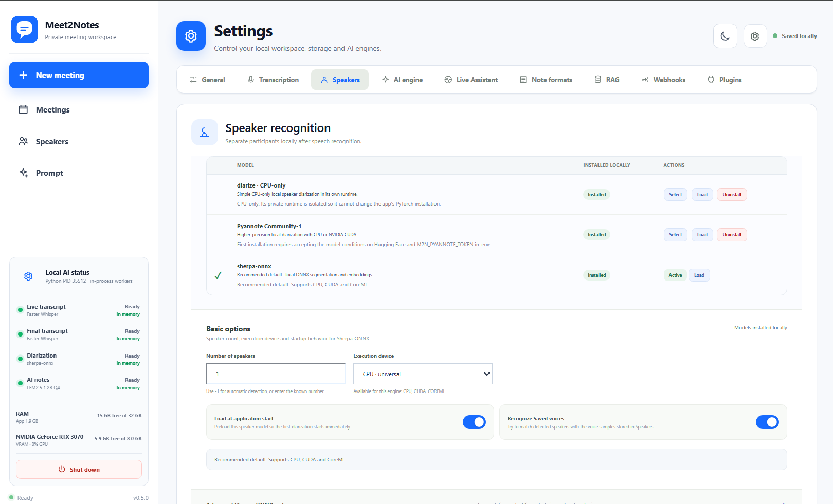Click the Saved locally status text
Screen dimensions: 833x504
(x=799, y=36)
